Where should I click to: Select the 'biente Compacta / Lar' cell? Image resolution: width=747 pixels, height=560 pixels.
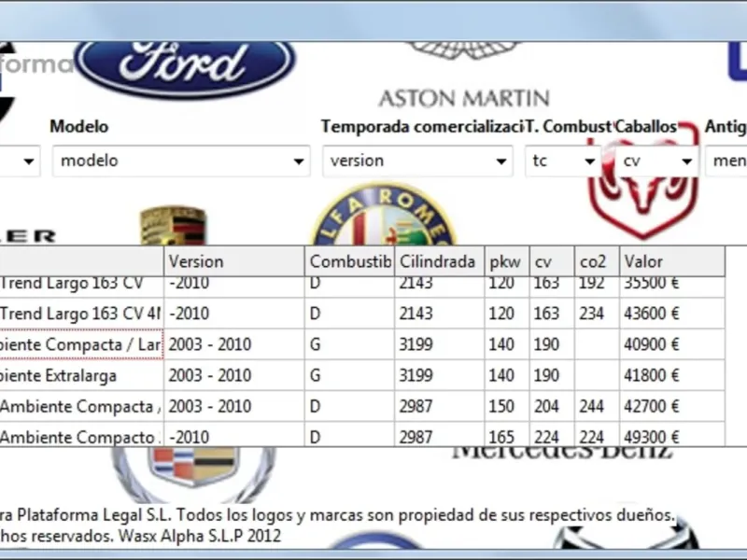pyautogui.click(x=81, y=344)
